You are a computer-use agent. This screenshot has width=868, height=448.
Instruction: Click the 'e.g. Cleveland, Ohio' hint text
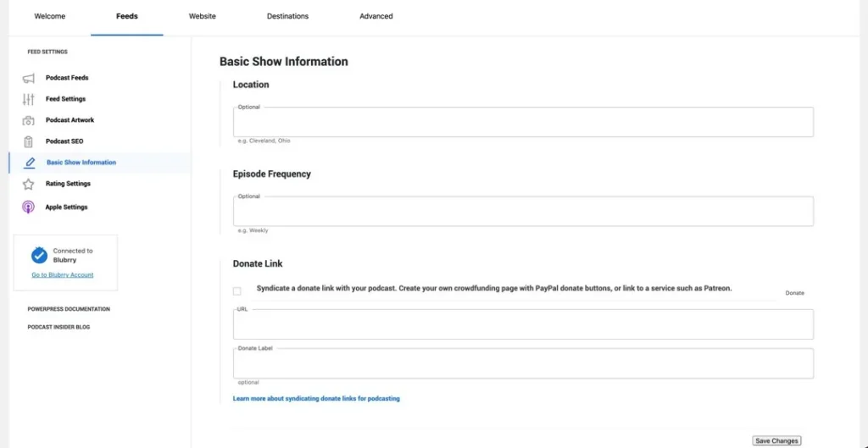point(264,141)
